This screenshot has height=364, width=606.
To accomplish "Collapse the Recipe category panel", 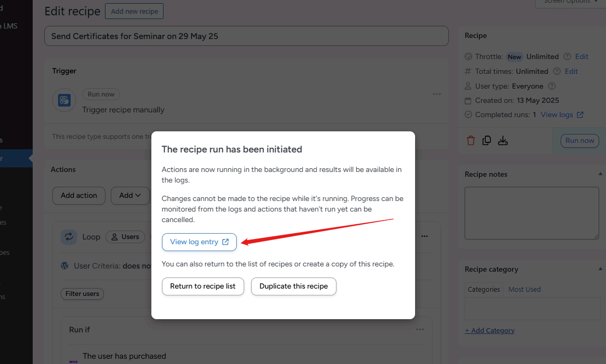I will (600, 269).
